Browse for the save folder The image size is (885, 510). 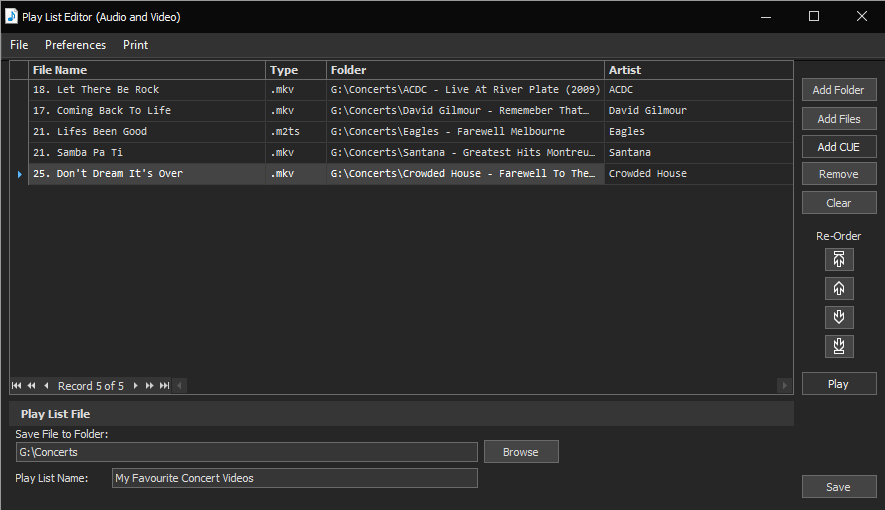pos(520,452)
